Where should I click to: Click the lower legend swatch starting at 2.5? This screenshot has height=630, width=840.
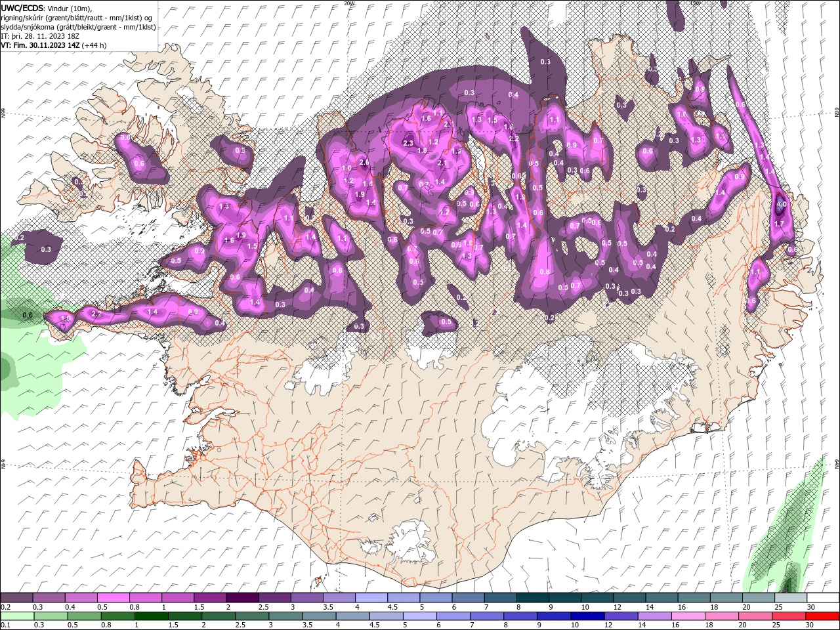tap(251, 616)
